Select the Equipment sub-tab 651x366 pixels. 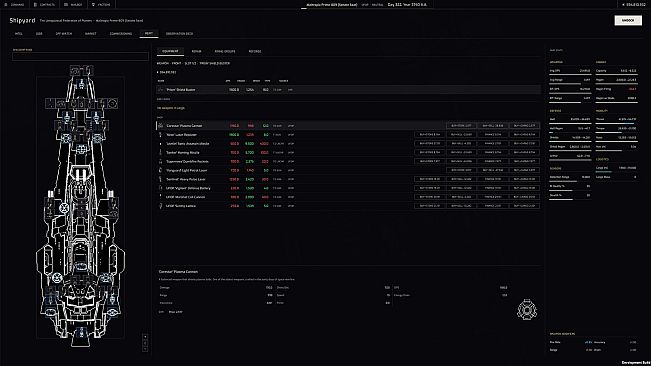coord(170,51)
